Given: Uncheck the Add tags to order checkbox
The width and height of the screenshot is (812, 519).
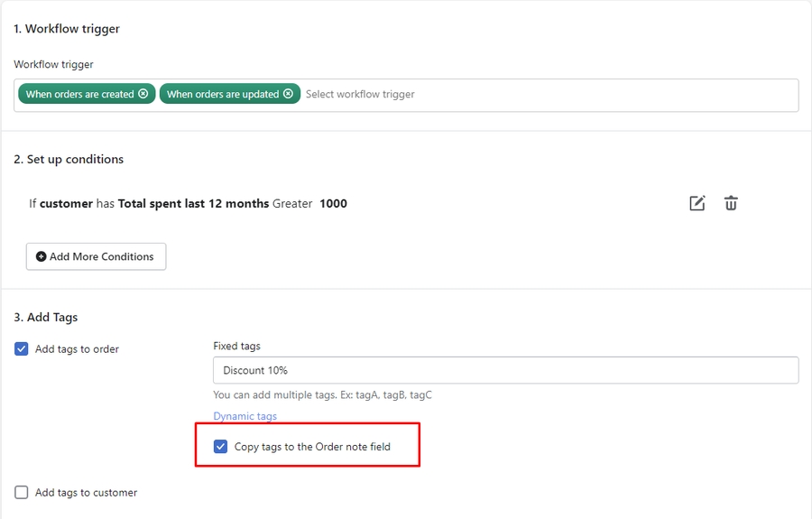Looking at the screenshot, I should point(22,349).
